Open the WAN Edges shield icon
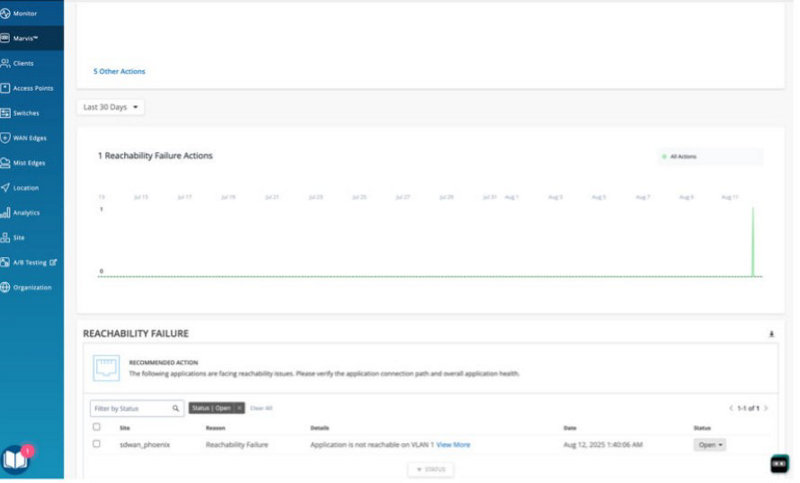This screenshot has height=483, width=800. tap(5, 138)
